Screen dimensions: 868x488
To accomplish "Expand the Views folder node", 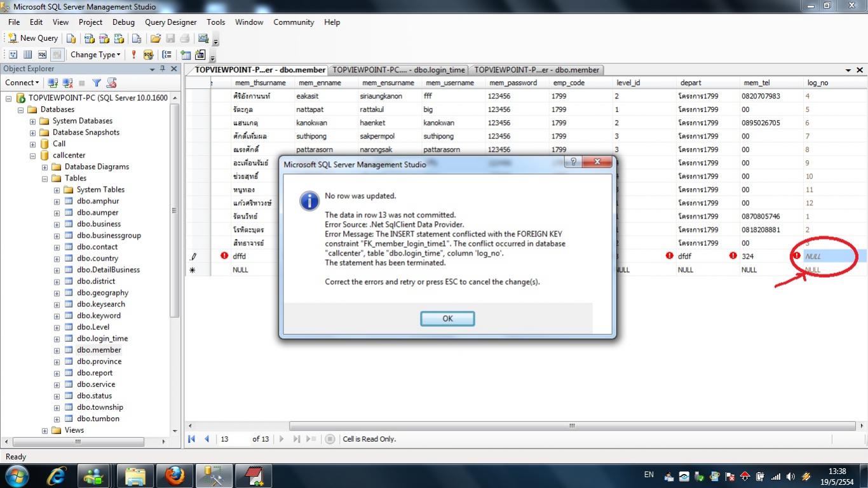I will click(45, 430).
